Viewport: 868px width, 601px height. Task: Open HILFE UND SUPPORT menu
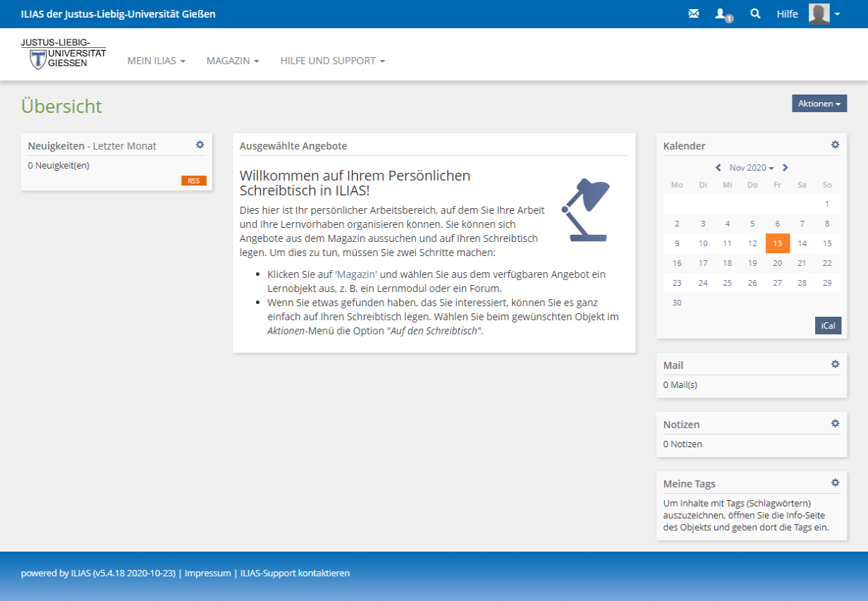332,61
